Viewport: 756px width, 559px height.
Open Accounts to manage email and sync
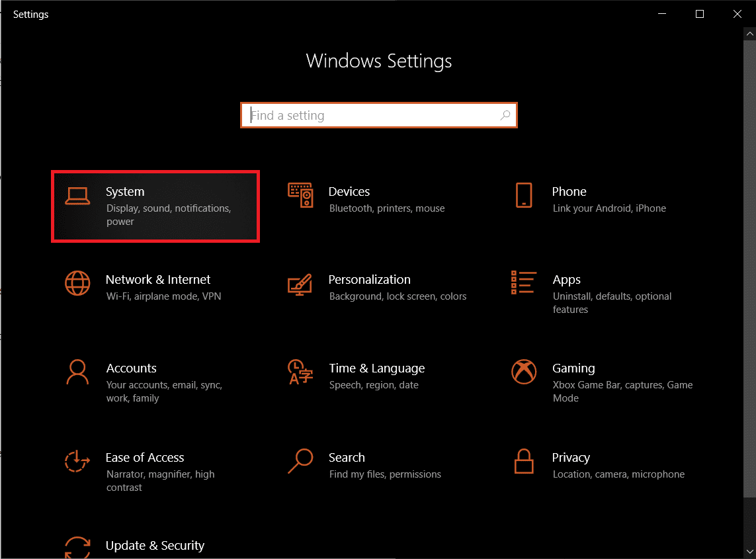(131, 368)
